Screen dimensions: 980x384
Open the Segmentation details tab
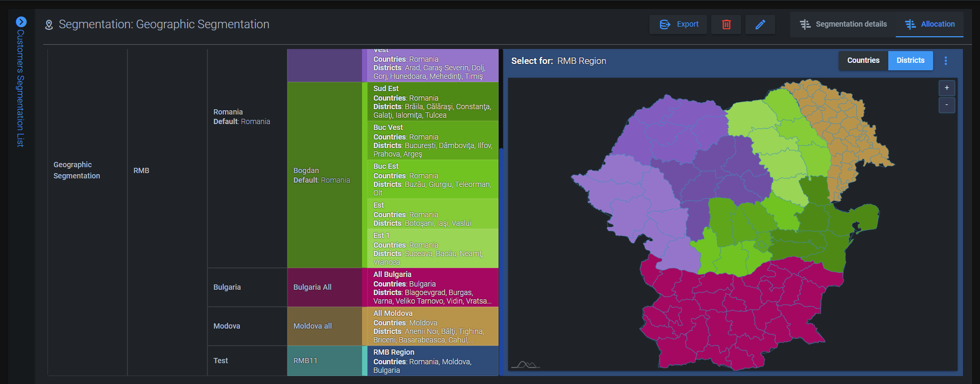843,24
